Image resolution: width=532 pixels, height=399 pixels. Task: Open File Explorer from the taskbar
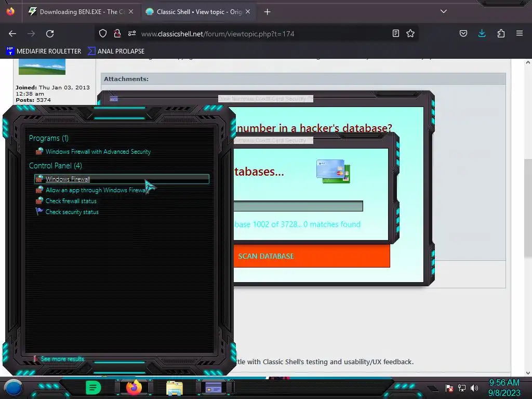tap(175, 388)
